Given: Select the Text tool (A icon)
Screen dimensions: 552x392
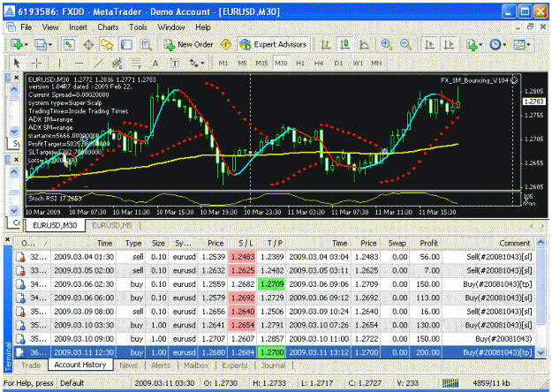Looking at the screenshot, I should (x=155, y=64).
